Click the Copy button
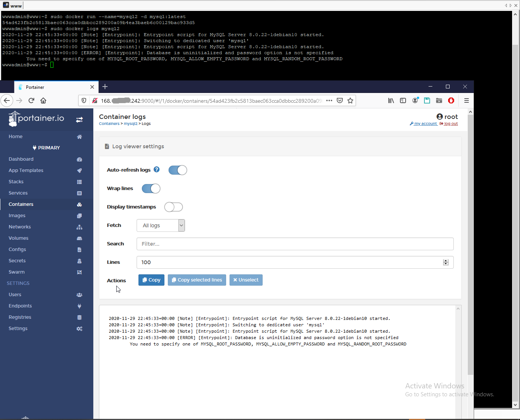This screenshot has width=520, height=420. (151, 280)
